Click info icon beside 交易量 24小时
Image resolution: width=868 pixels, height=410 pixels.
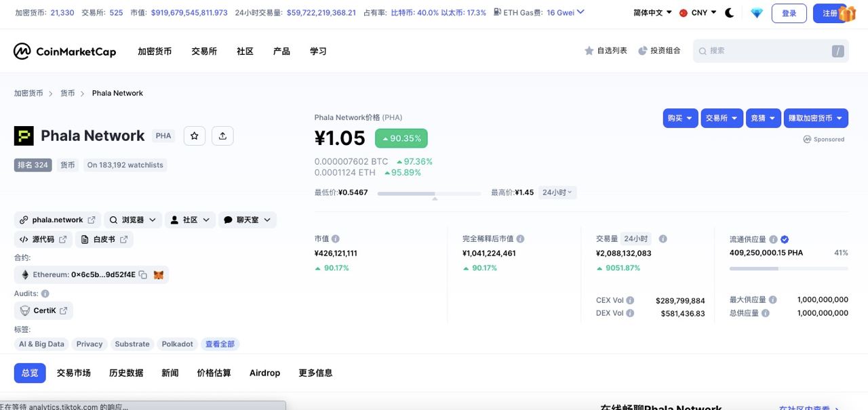click(x=663, y=239)
